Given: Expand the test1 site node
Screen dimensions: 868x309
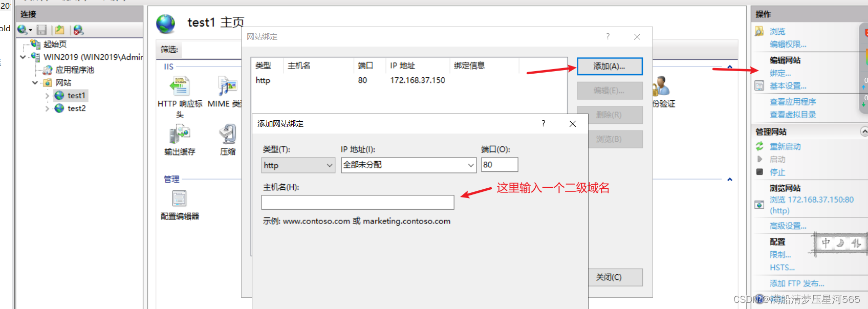Looking at the screenshot, I should 47,96.
